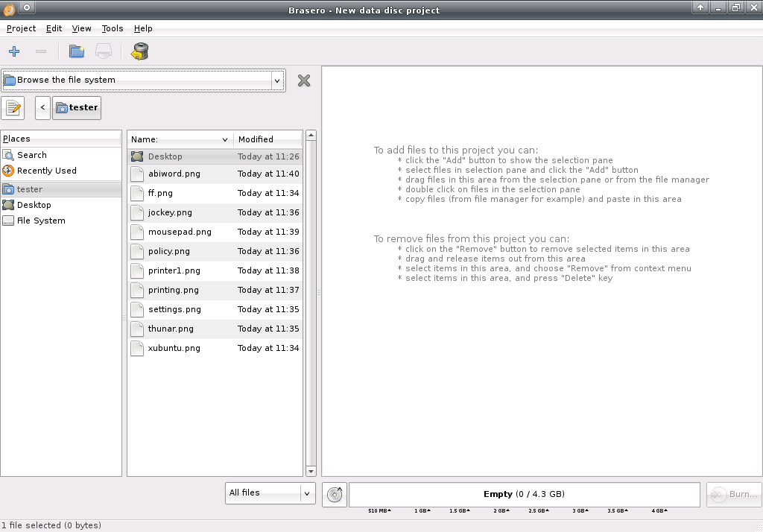Click the tester path bar button
The image size is (763, 532).
[77, 107]
